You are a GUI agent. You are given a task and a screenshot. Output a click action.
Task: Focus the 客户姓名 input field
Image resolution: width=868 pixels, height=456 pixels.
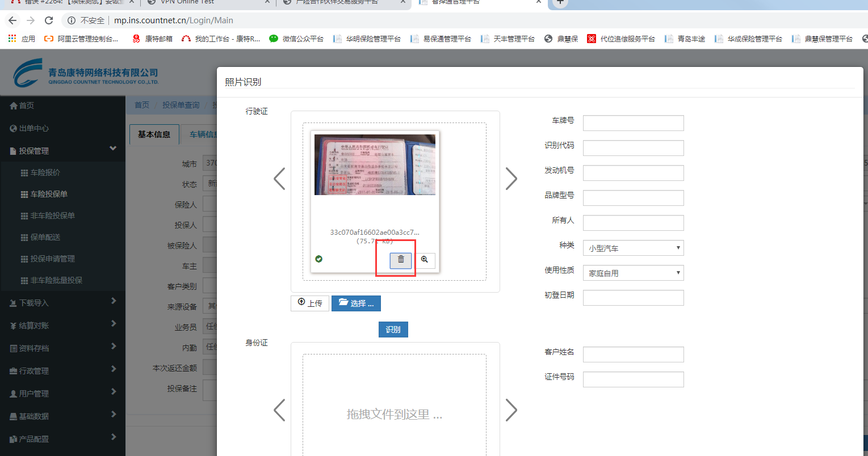click(x=633, y=354)
